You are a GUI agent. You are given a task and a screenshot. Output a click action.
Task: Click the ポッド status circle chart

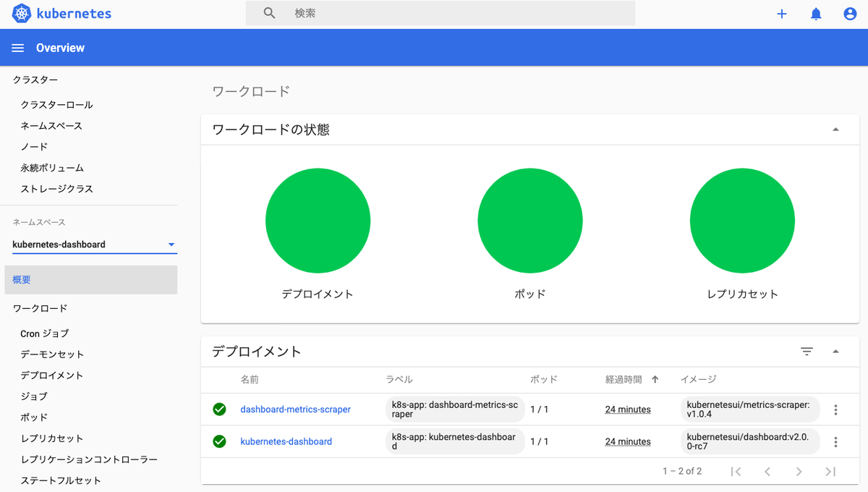pos(530,221)
